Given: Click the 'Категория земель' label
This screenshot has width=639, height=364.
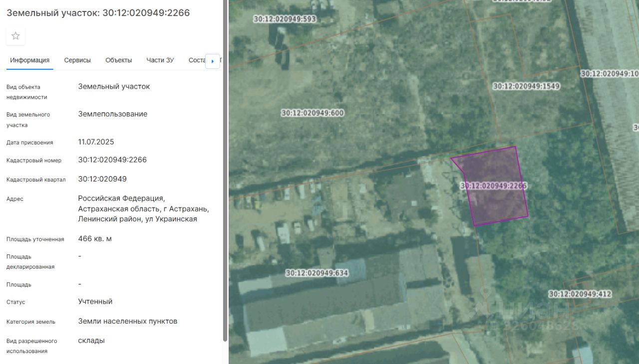Looking at the screenshot, I should pyautogui.click(x=31, y=322).
